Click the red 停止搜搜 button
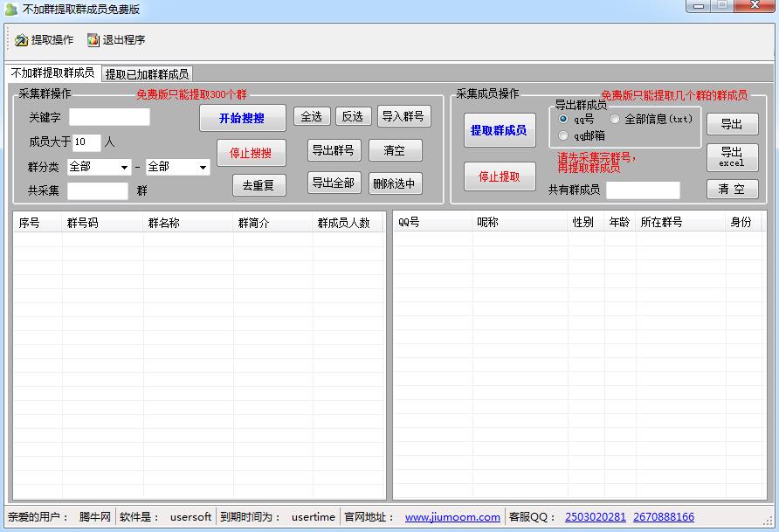The height and width of the screenshot is (532, 779). point(251,153)
